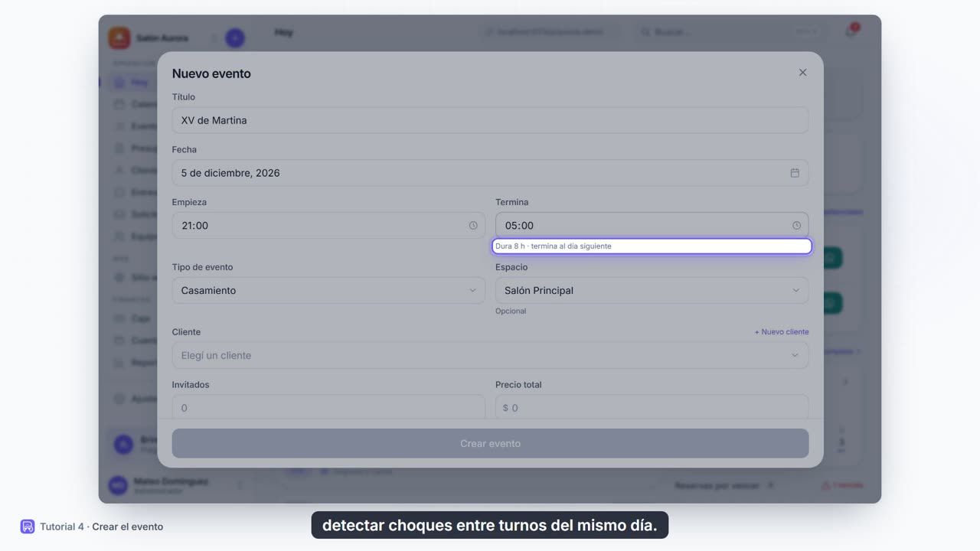The height and width of the screenshot is (551, 980).
Task: Click the clock icon in the Empieza field
Action: (473, 226)
